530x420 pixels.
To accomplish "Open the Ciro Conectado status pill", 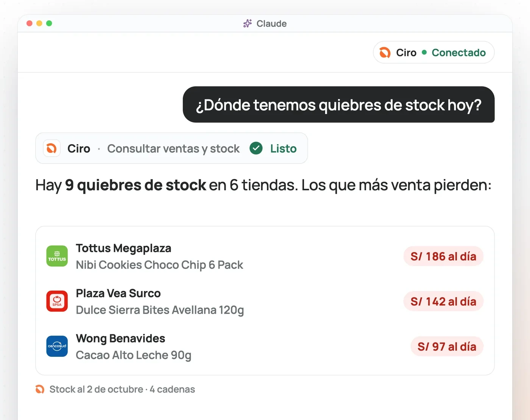I will pos(433,52).
